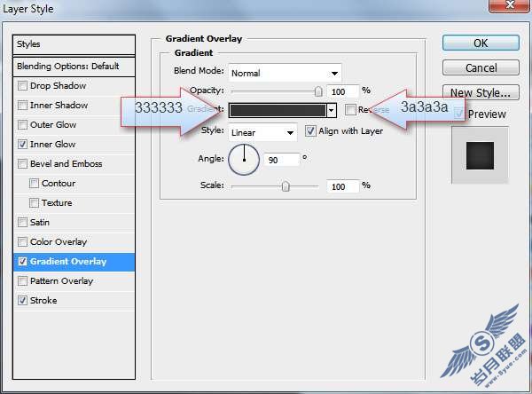Enable the Drop Shadow checkbox
The image size is (532, 394).
coord(22,85)
